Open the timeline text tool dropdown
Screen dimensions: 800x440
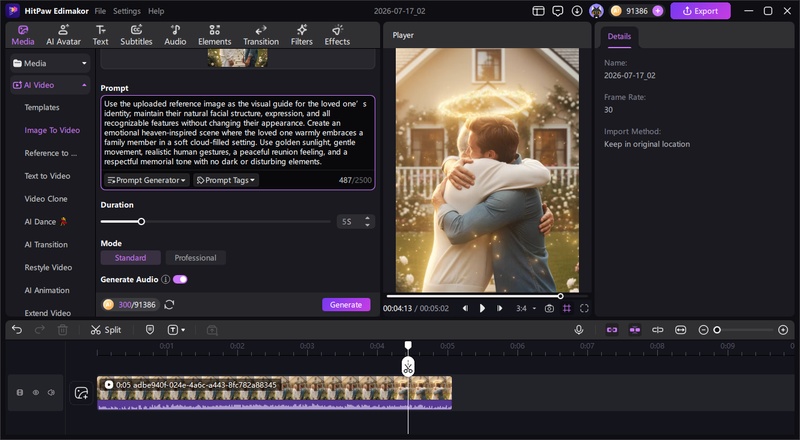pos(176,330)
